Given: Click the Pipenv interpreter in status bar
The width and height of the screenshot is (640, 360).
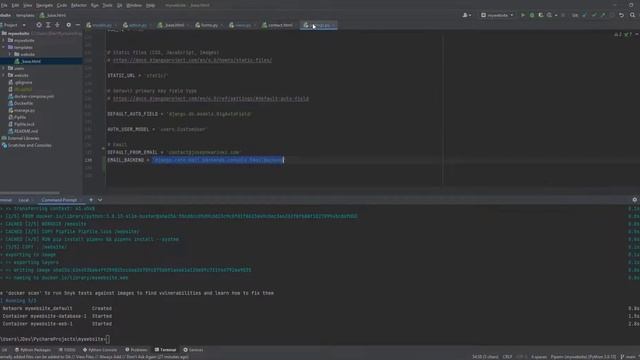Looking at the screenshot, I should (583, 357).
